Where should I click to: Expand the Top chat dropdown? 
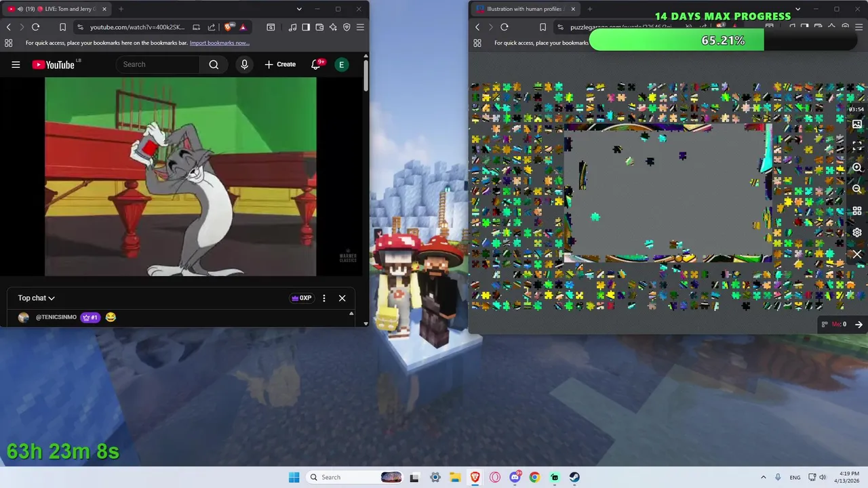[x=36, y=298]
